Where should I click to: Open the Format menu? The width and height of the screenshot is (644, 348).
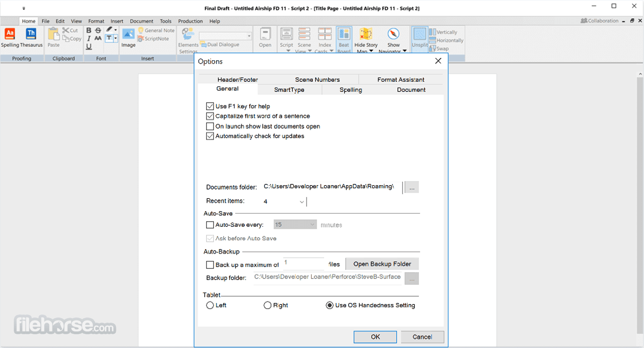(x=96, y=21)
